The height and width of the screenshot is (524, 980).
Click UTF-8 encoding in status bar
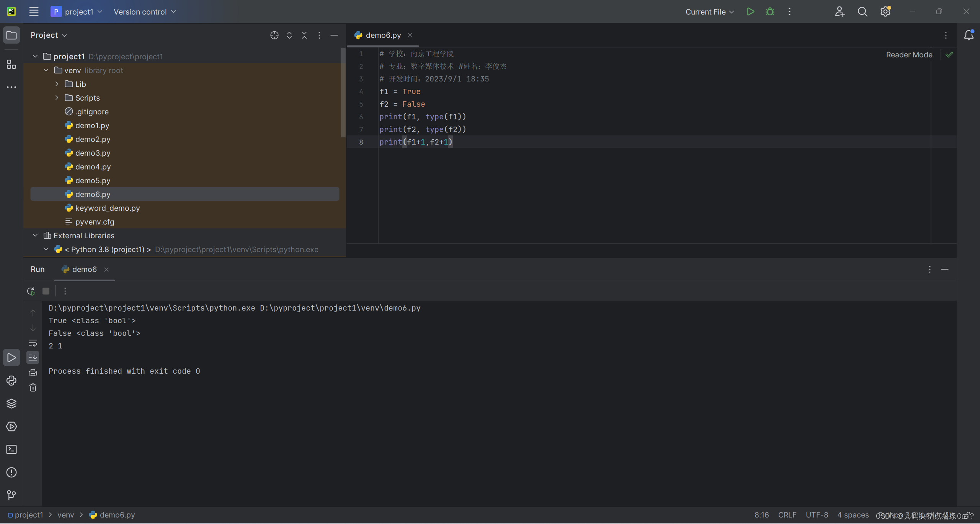tap(817, 515)
